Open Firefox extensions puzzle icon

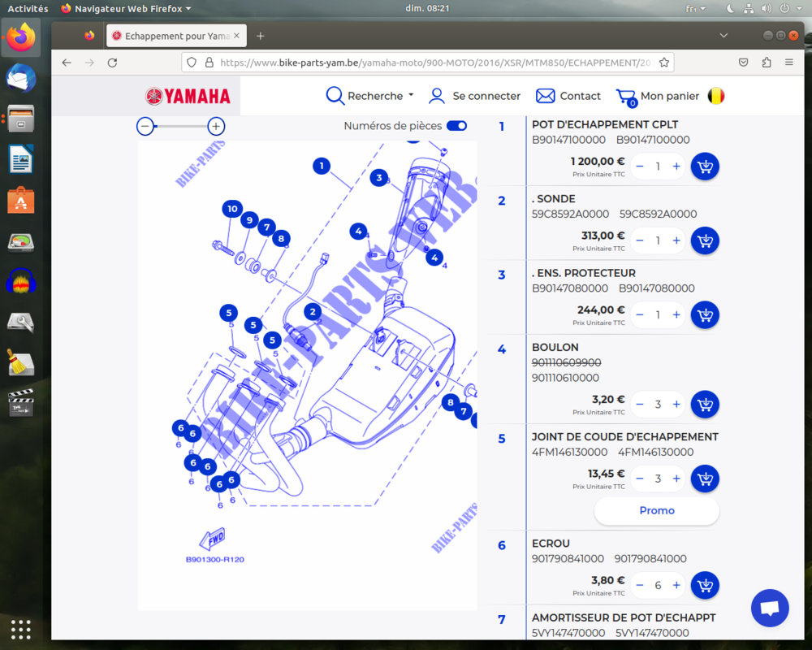pos(767,63)
